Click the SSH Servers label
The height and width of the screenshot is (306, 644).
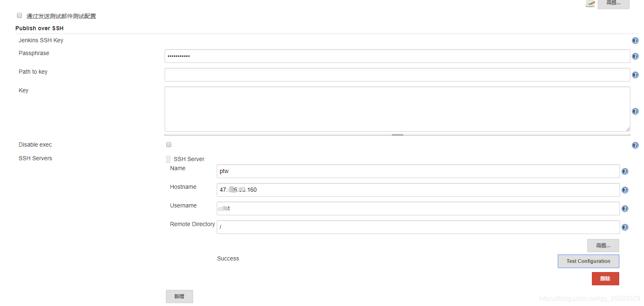point(35,158)
